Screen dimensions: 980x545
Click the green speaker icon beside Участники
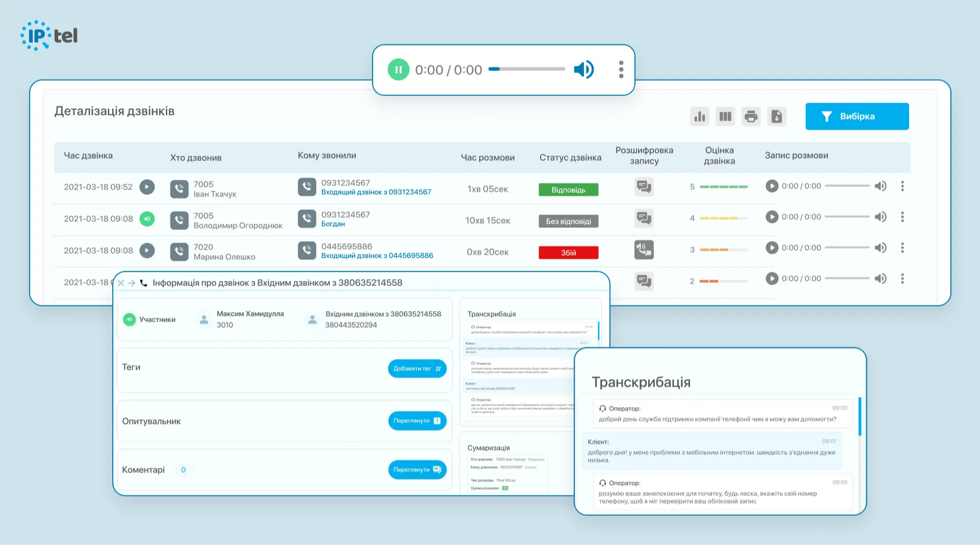point(129,319)
